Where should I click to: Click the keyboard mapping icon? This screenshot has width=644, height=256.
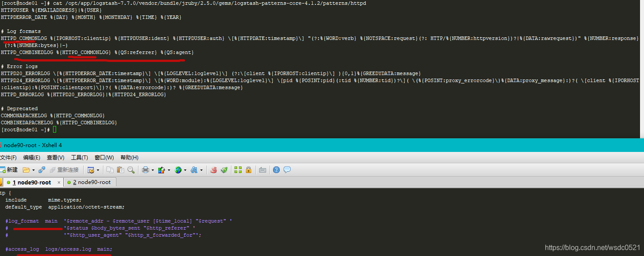263,170
